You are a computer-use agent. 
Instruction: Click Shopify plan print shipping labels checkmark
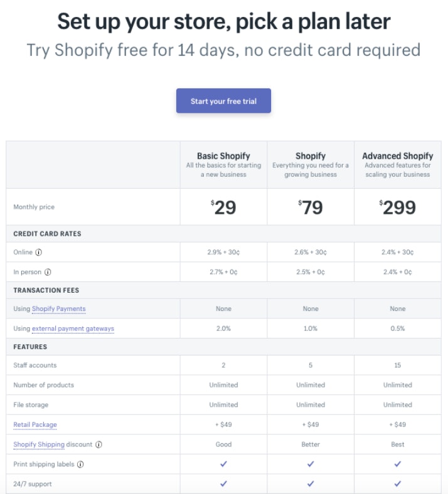[x=311, y=464]
